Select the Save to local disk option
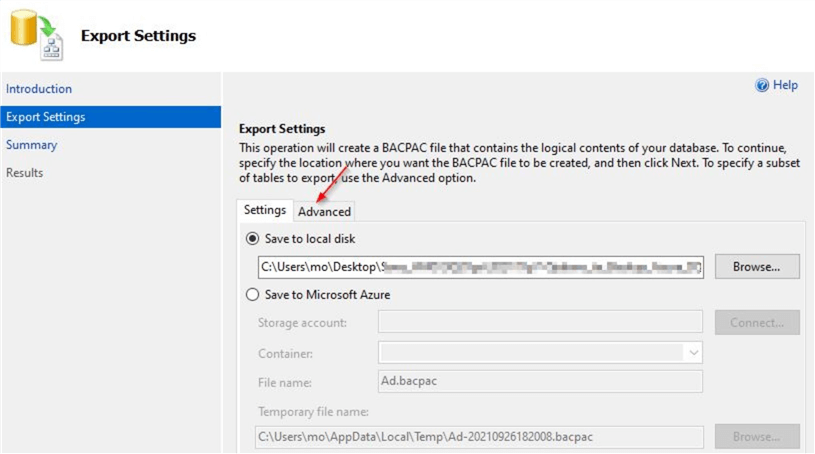 click(x=252, y=239)
